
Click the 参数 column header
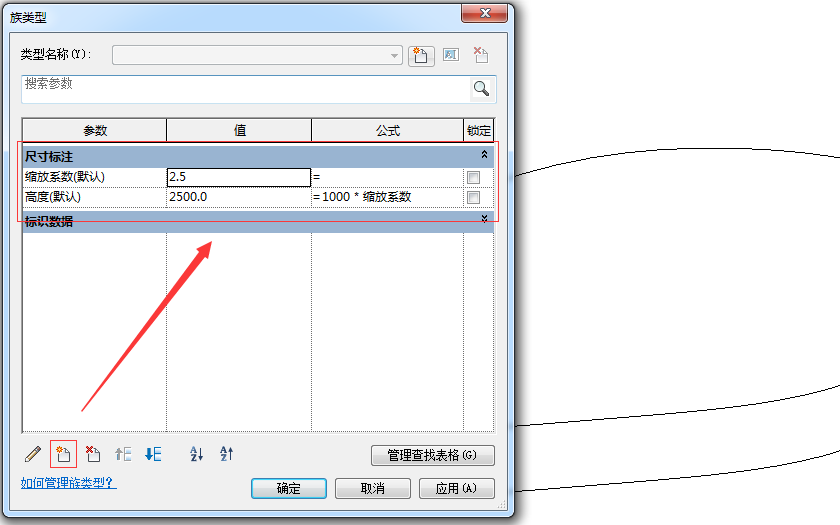point(95,130)
